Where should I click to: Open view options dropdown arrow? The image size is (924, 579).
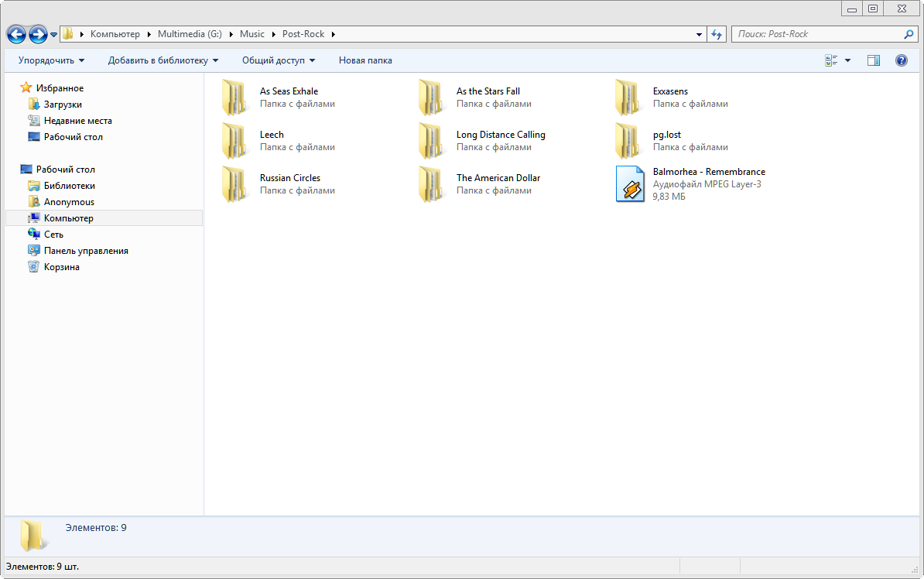(847, 60)
